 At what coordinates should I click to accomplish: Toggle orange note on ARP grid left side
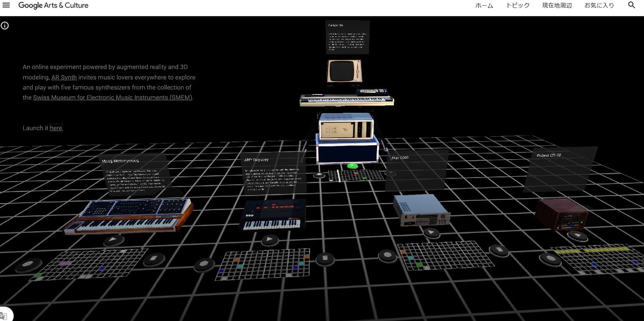tap(236, 260)
